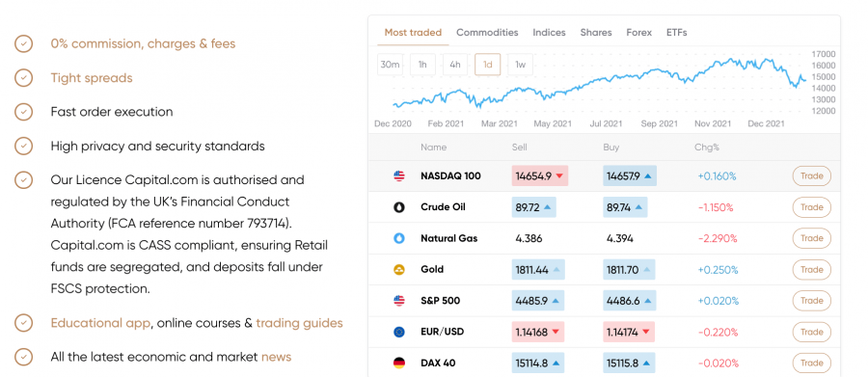Screen dimensions: 868x377
Task: Open the ETFs tab
Action: coord(676,33)
